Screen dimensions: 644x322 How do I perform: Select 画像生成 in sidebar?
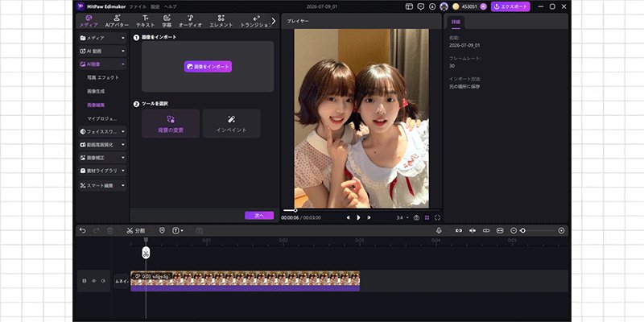pos(96,91)
